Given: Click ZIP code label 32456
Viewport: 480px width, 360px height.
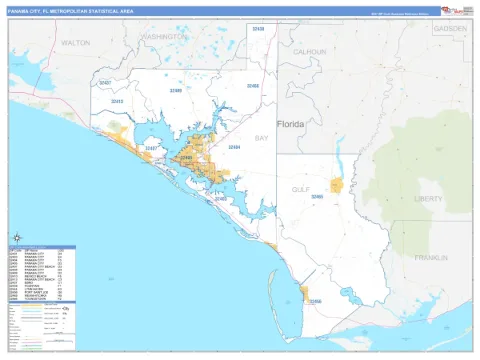Looking at the screenshot, I should (315, 301).
